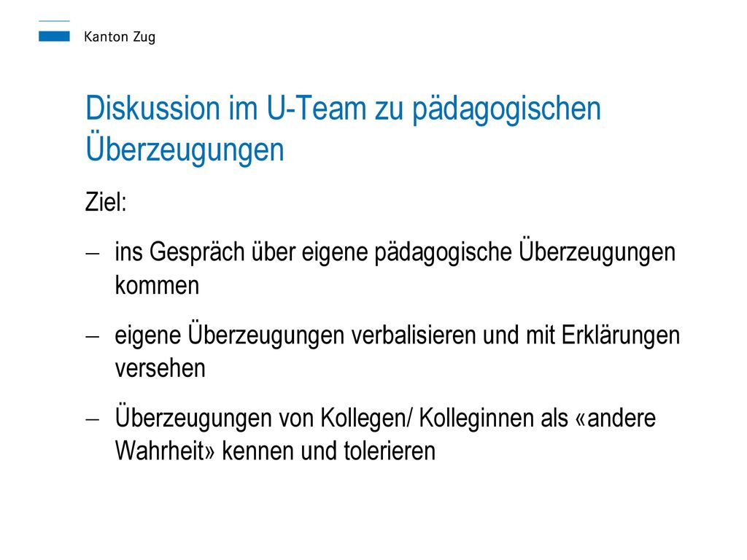Click the word Gespräch in first bullet
747x560 pixels.
[x=197, y=252]
